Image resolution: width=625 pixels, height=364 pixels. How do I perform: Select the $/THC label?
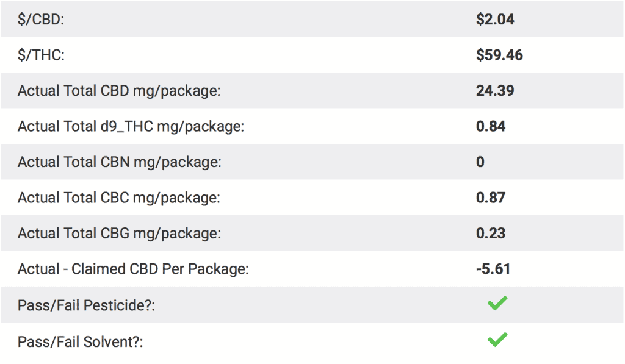41,55
